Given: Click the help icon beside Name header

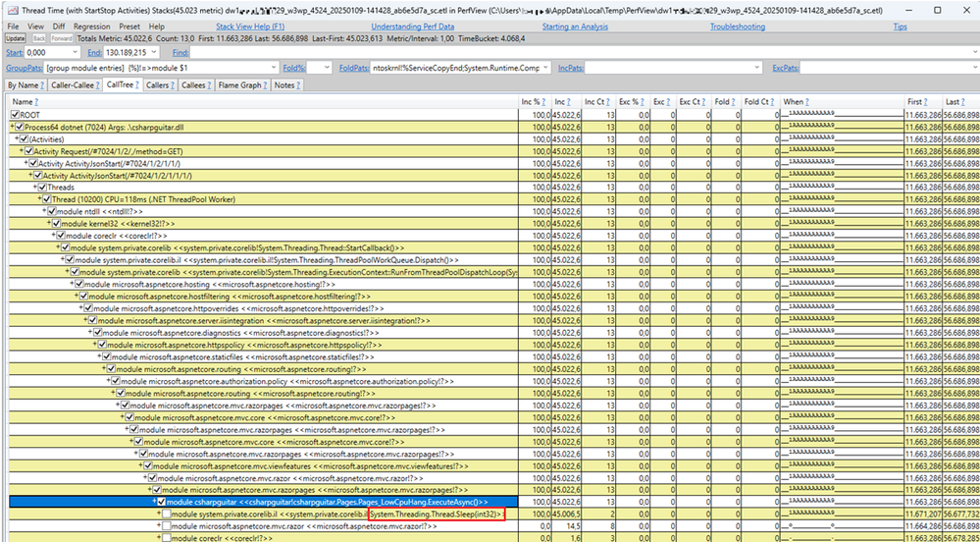Looking at the screenshot, I should pos(38,102).
